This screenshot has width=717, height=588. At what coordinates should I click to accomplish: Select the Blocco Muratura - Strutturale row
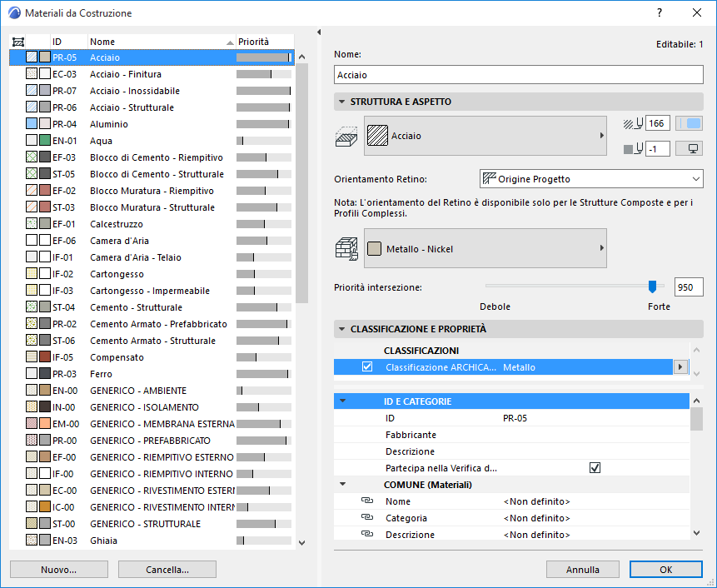[152, 207]
